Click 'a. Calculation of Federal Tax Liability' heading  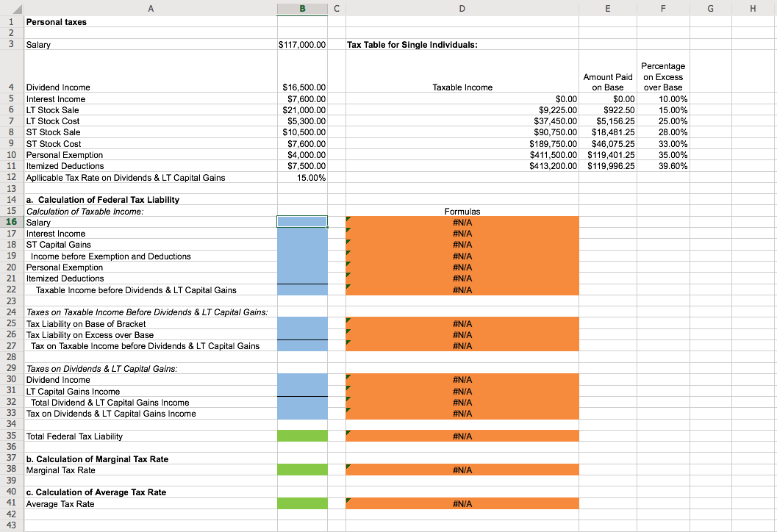coord(103,200)
